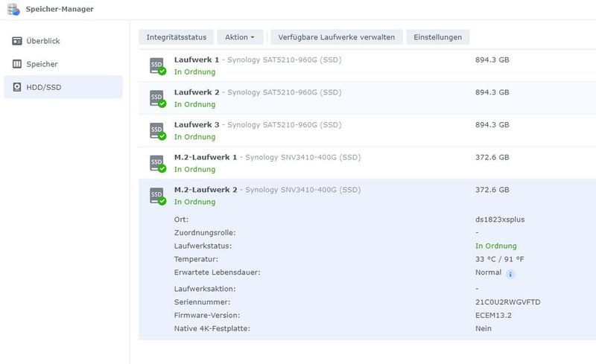The width and height of the screenshot is (596, 364).
Task: Click Native 4K-Festplatte value Nein
Action: tap(484, 329)
